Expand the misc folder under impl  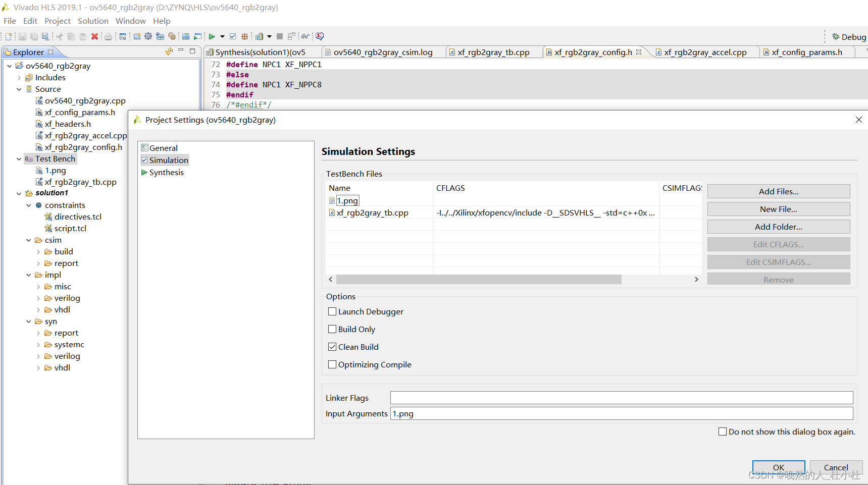[38, 287]
